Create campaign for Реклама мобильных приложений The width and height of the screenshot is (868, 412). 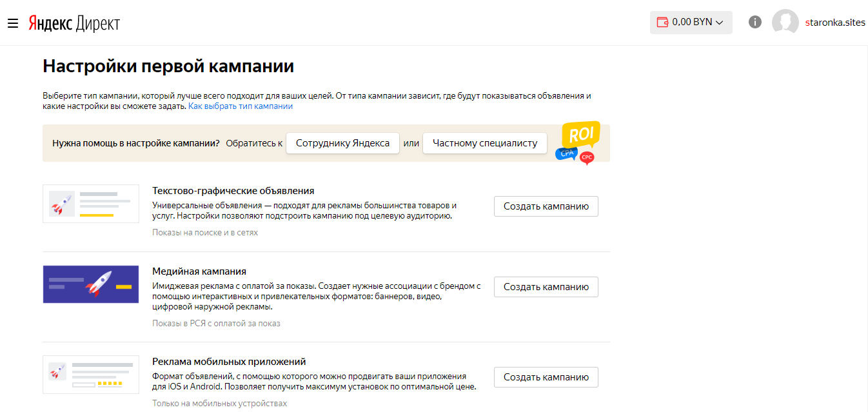pyautogui.click(x=546, y=377)
